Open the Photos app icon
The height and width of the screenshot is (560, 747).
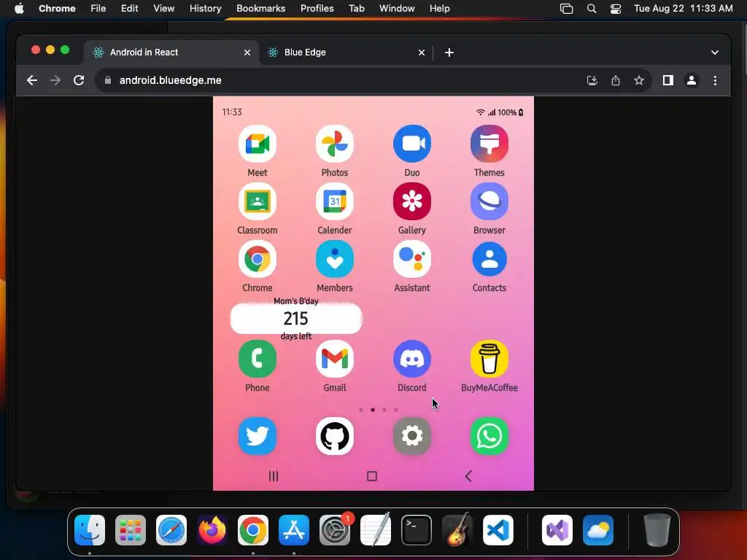coord(334,144)
